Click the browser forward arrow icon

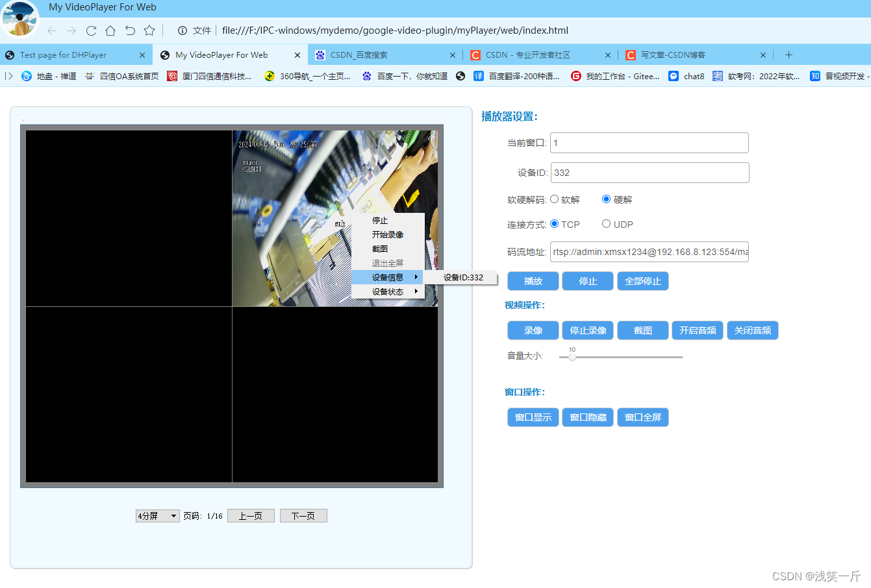coord(71,31)
